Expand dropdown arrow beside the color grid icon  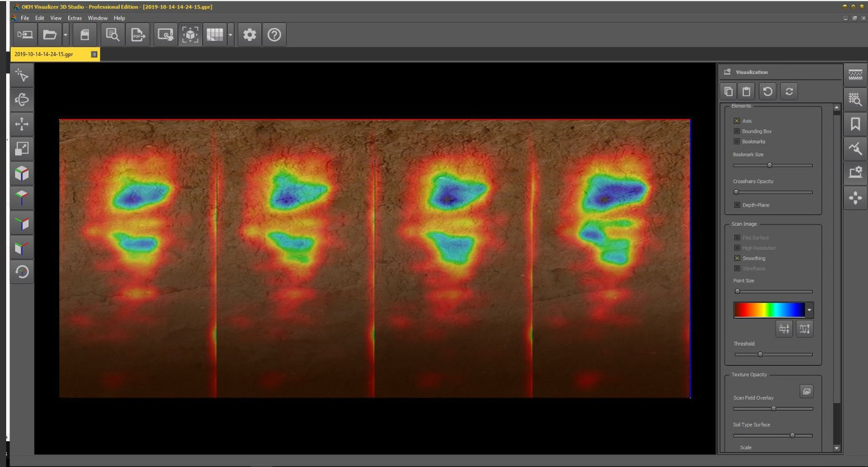[231, 35]
